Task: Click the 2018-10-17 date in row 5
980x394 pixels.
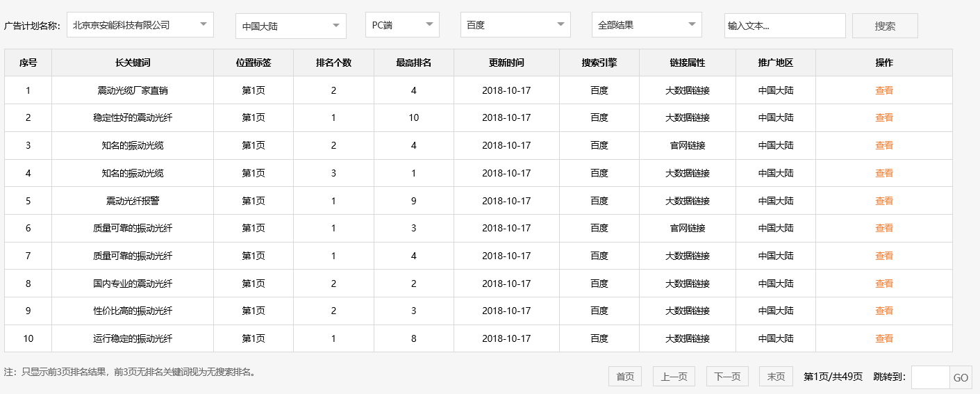Action: point(506,201)
